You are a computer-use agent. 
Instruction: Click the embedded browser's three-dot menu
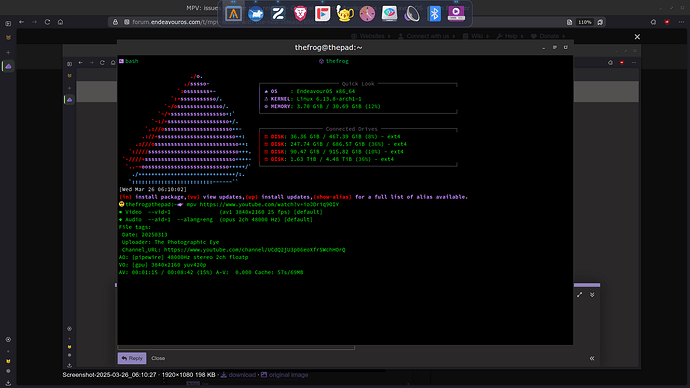634,62
